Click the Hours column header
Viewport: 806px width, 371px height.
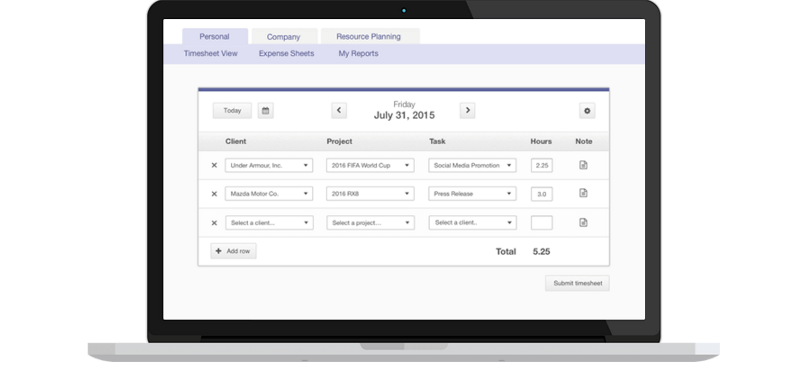(541, 141)
